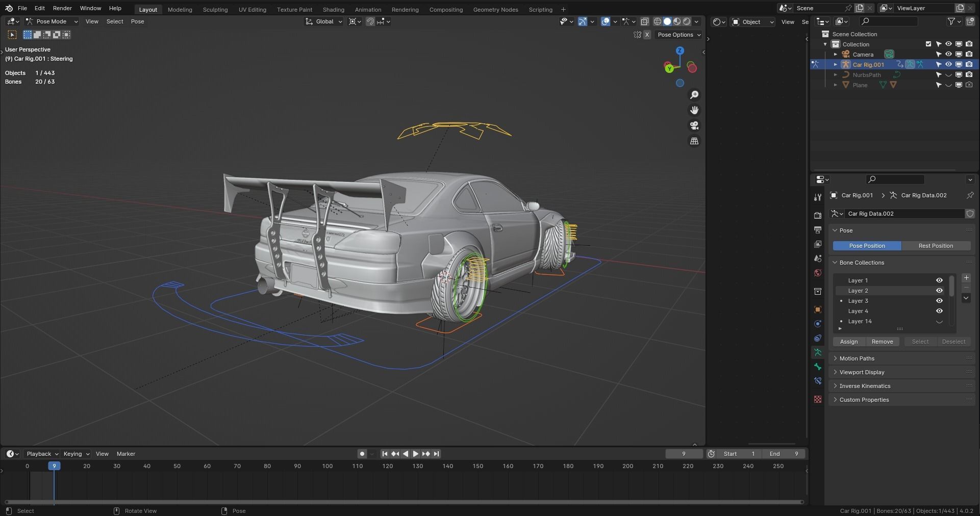Hide Layer 3 bone collection

pos(939,301)
